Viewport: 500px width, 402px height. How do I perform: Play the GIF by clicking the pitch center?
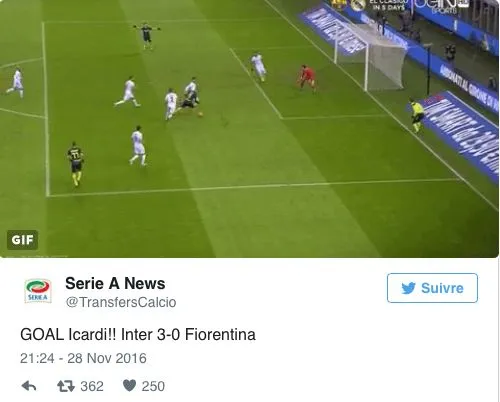(x=249, y=129)
